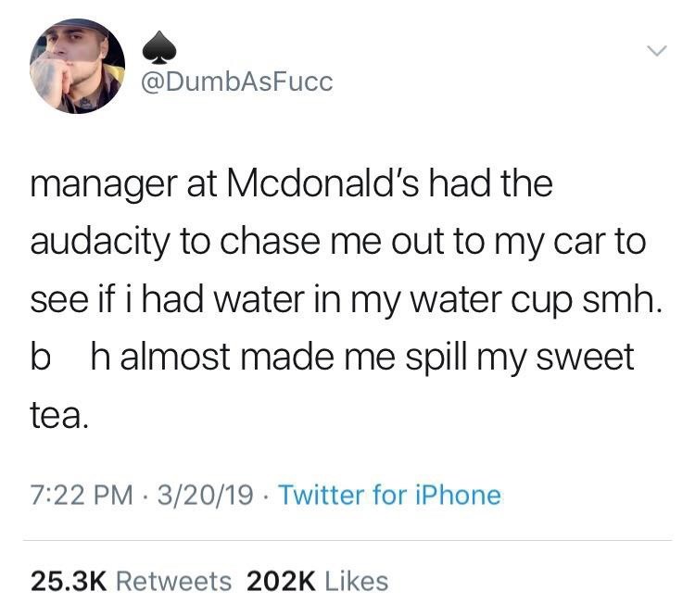The image size is (695, 616).
Task: Click the black spade display name
Action: click(159, 48)
